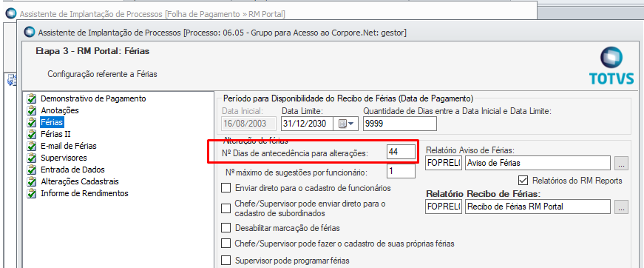Click checkmark icon beside Informe de Rendimentos
The image size is (644, 268).
click(31, 194)
